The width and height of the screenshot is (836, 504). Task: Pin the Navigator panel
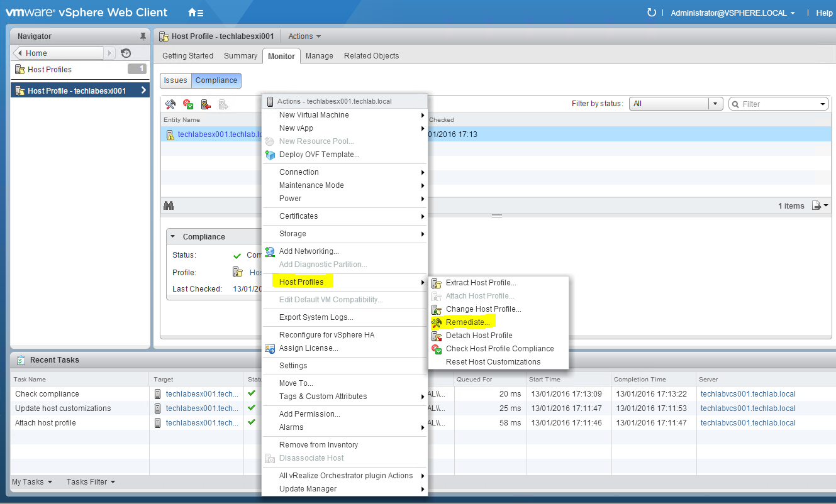(143, 36)
